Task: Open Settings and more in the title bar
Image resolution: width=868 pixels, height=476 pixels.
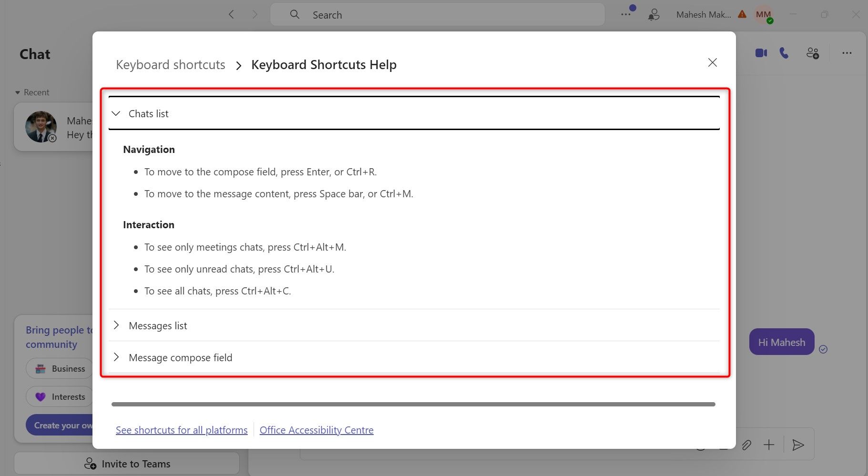Action: (x=625, y=14)
